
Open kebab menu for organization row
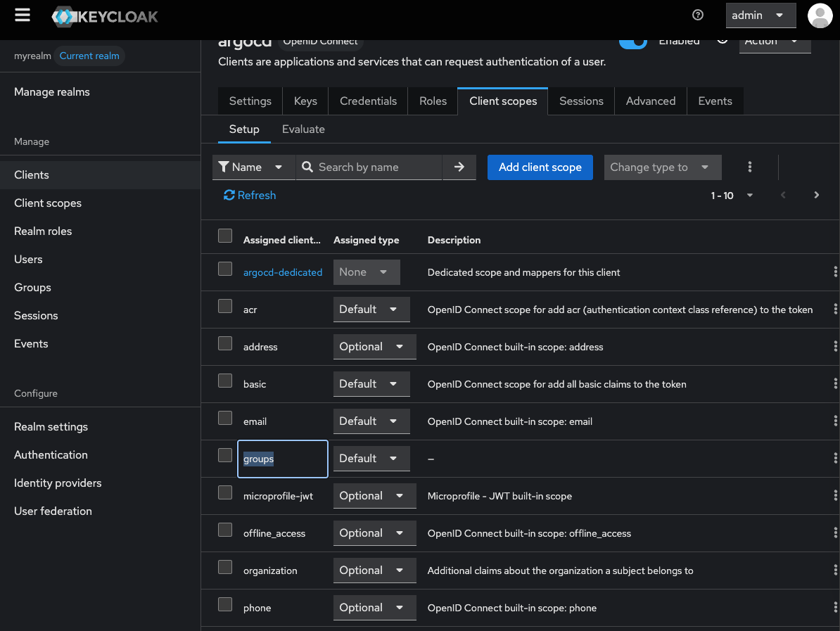(x=835, y=570)
